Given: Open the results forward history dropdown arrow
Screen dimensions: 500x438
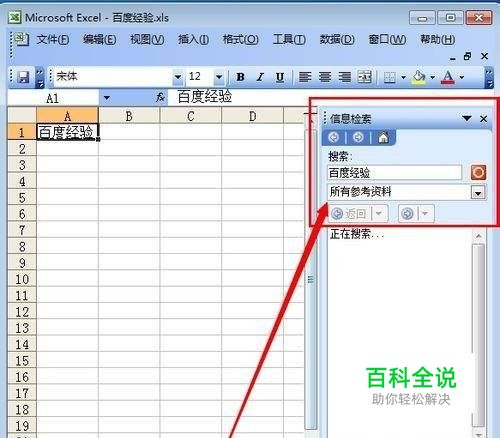Looking at the screenshot, I should point(425,213).
